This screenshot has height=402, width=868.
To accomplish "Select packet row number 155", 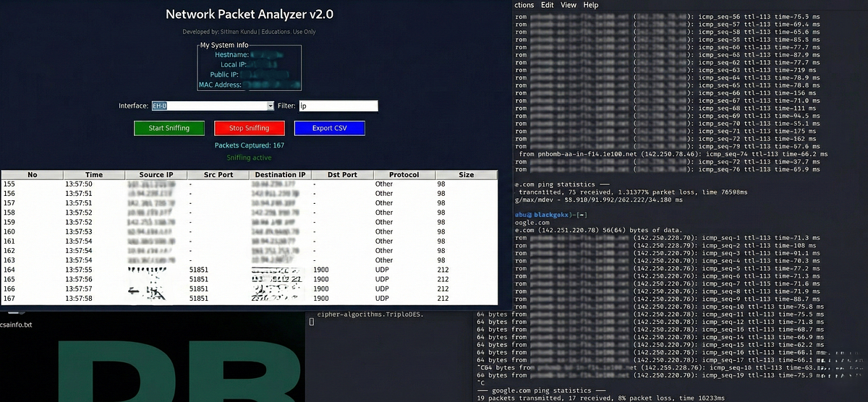I will (x=250, y=184).
